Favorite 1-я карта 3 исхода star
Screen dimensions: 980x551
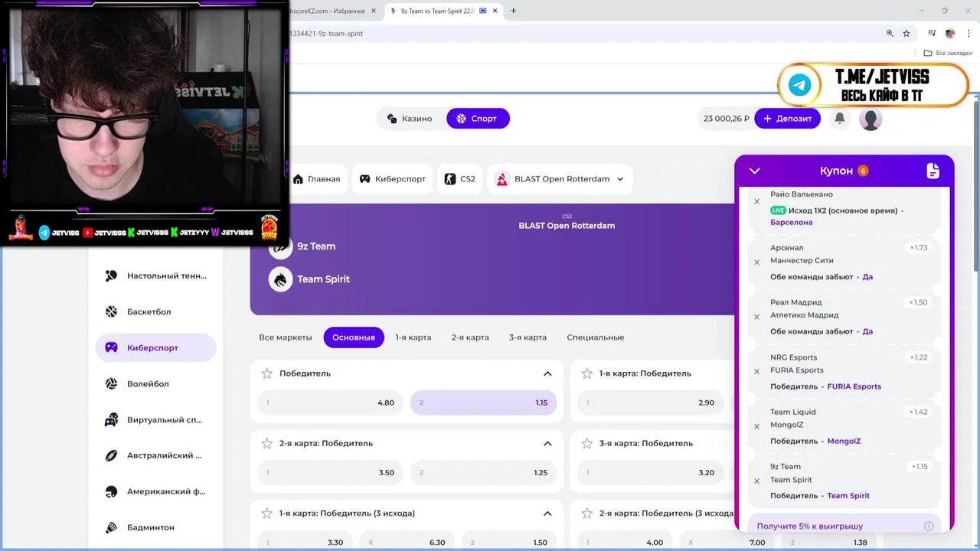pyautogui.click(x=266, y=513)
